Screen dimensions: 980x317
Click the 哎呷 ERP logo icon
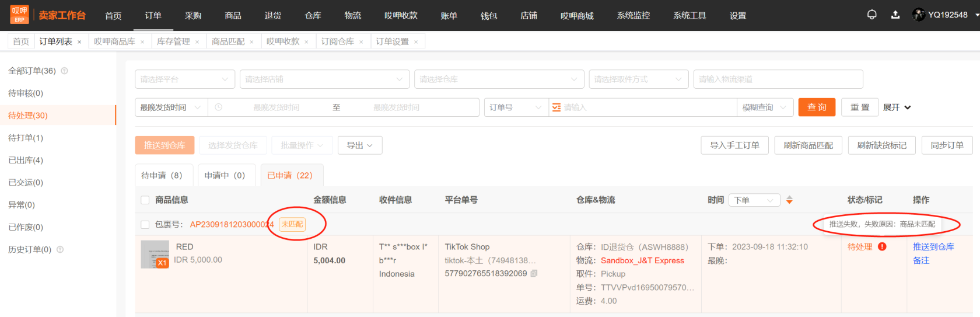coord(19,15)
